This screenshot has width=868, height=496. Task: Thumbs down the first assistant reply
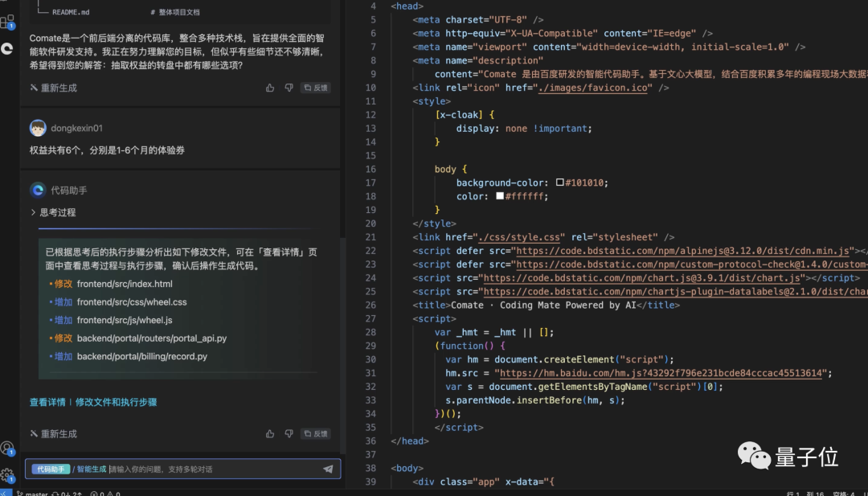coord(289,88)
